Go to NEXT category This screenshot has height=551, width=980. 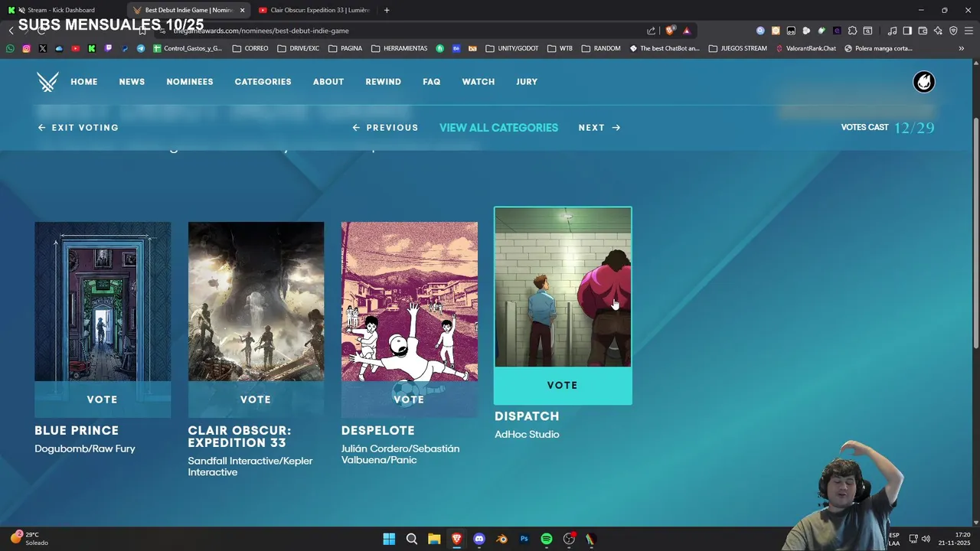click(x=599, y=128)
